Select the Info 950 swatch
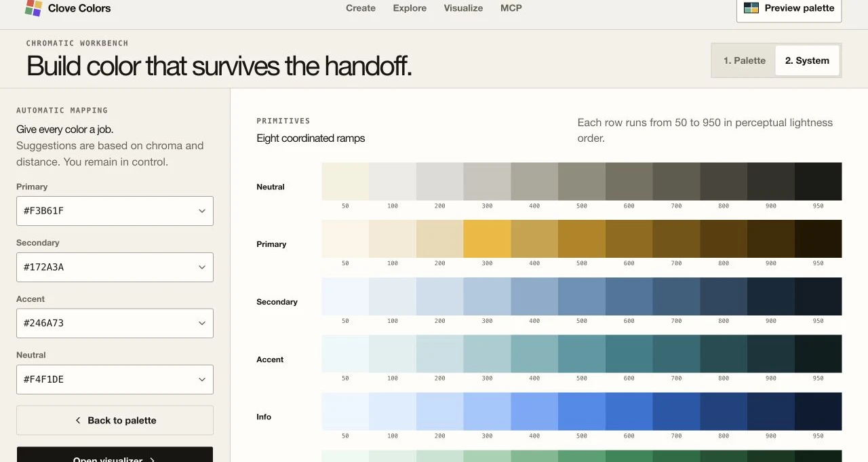The image size is (868, 462). coord(818,412)
